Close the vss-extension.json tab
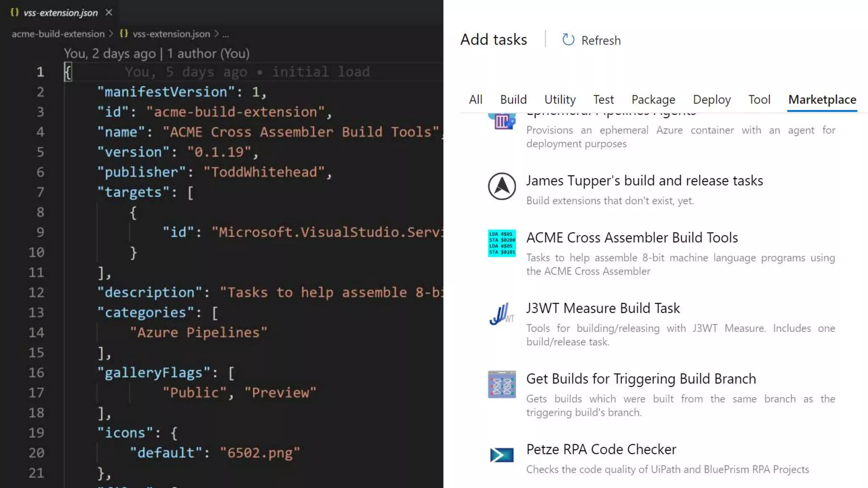 pos(109,12)
